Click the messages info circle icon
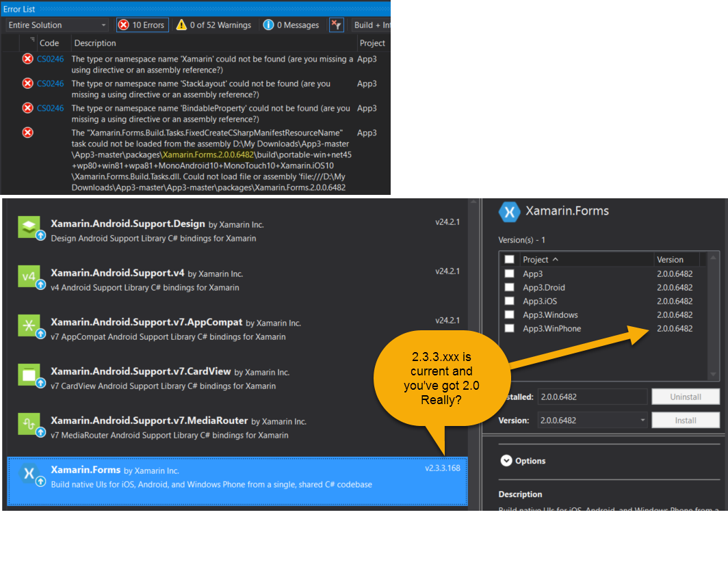 [268, 25]
